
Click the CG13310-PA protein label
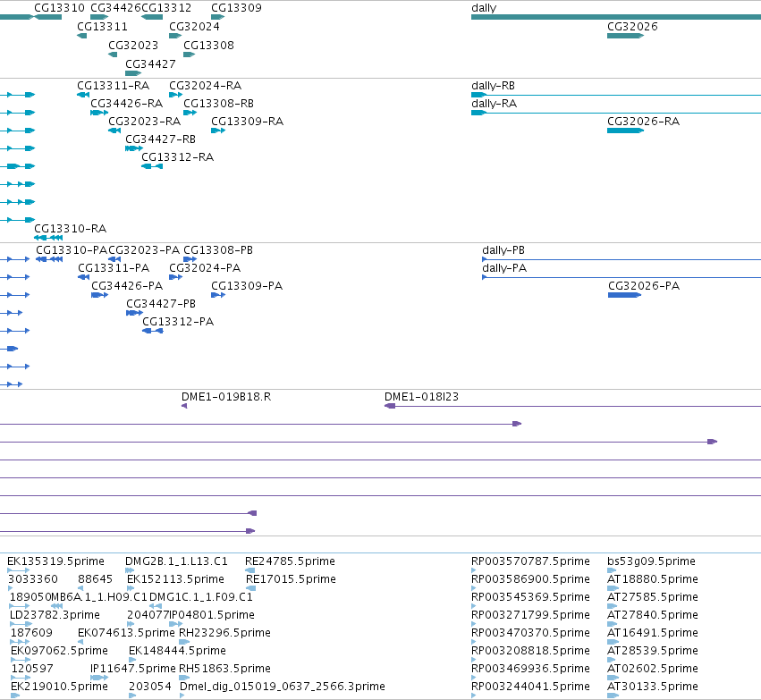click(72, 249)
